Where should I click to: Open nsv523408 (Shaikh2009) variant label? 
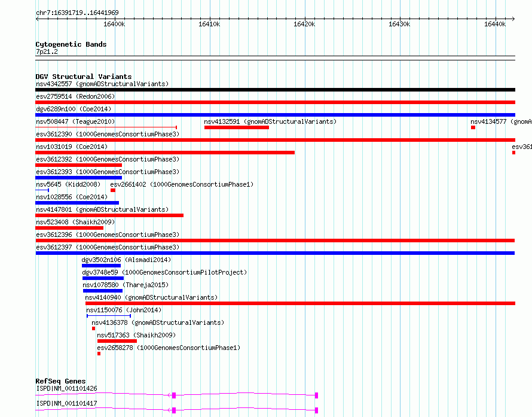[75, 222]
